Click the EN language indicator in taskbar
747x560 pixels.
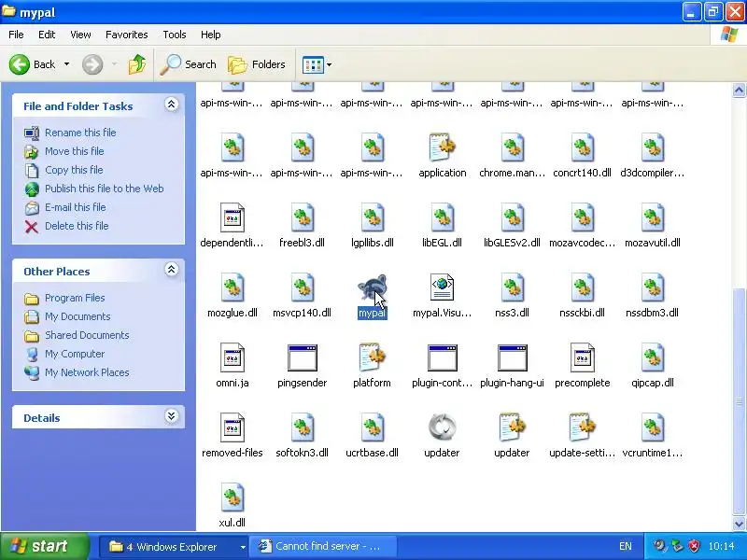click(626, 546)
